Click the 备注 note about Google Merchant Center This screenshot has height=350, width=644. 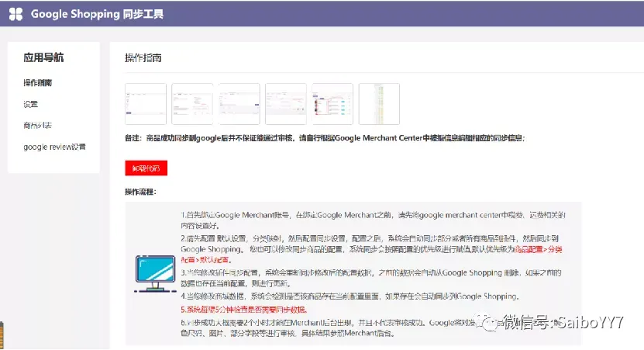[325, 138]
